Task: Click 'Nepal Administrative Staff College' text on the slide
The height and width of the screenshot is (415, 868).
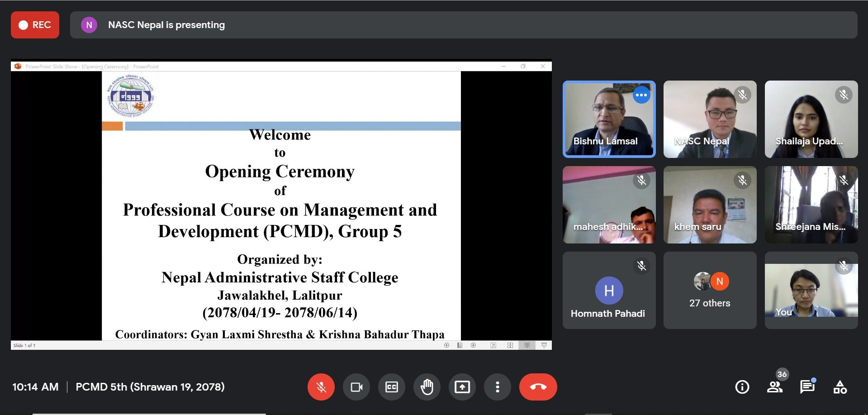Action: click(280, 277)
